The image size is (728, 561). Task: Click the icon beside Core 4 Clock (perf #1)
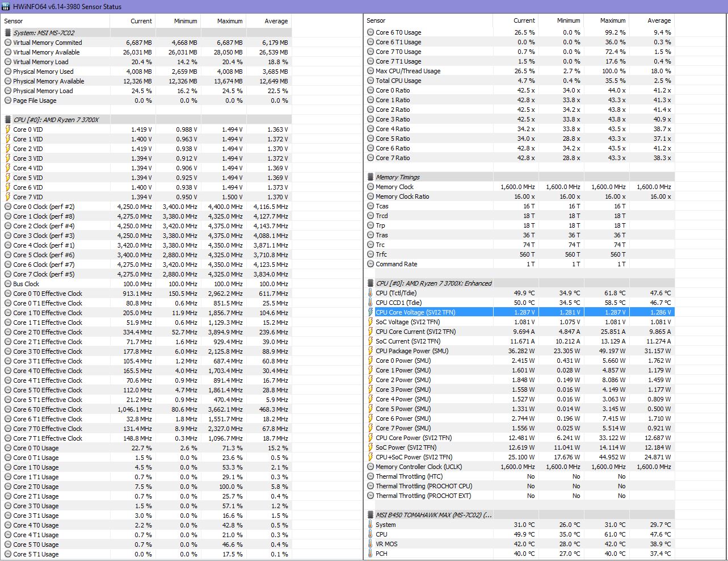[8, 245]
